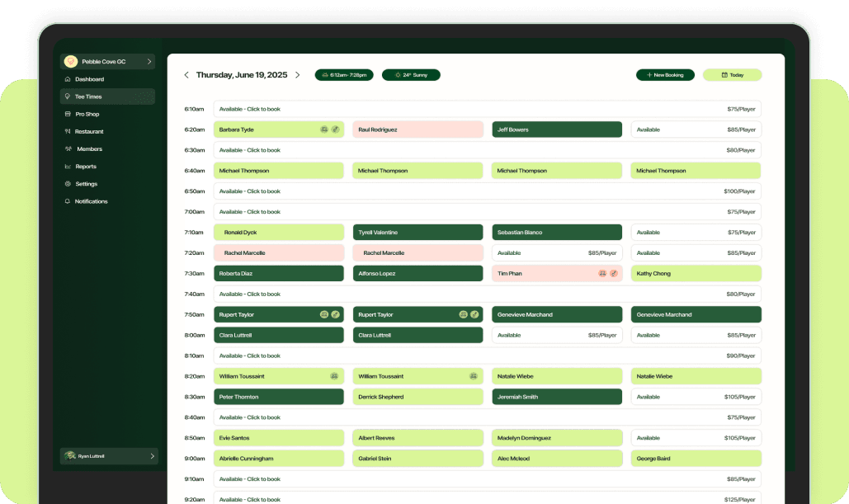The height and width of the screenshot is (504, 849).
Task: Click the golf club icon on Rupert Taylor's booking
Action: click(x=335, y=314)
